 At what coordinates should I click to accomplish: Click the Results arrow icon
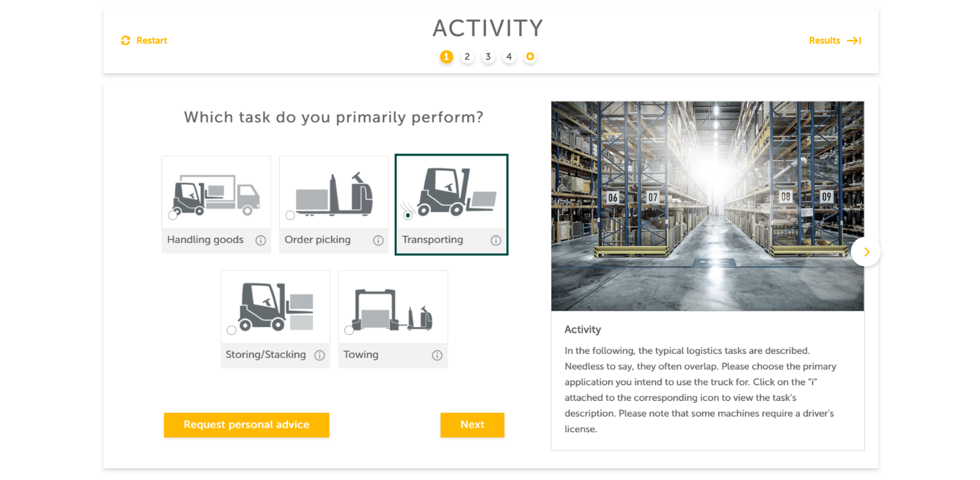tap(854, 40)
